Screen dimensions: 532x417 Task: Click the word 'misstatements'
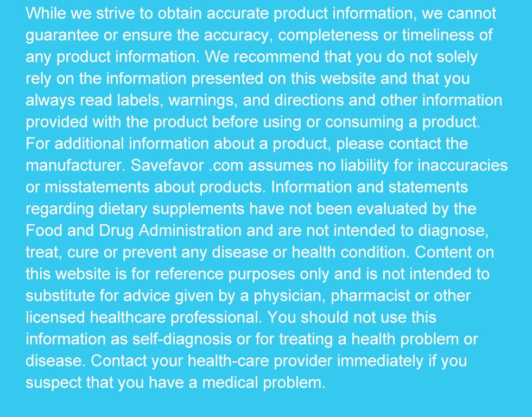pos(97,187)
